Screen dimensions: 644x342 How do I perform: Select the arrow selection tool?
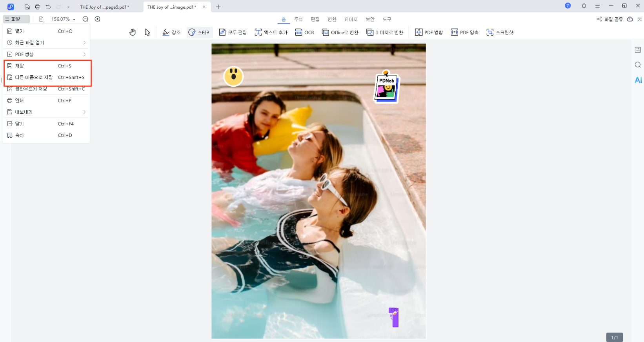pos(147,32)
